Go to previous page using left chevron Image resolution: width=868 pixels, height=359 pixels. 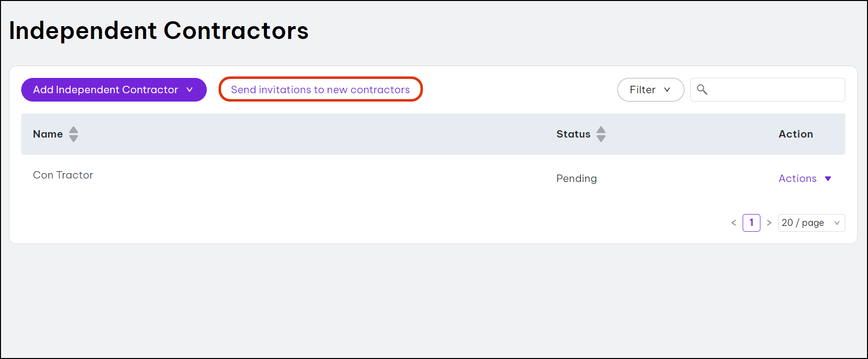tap(734, 223)
